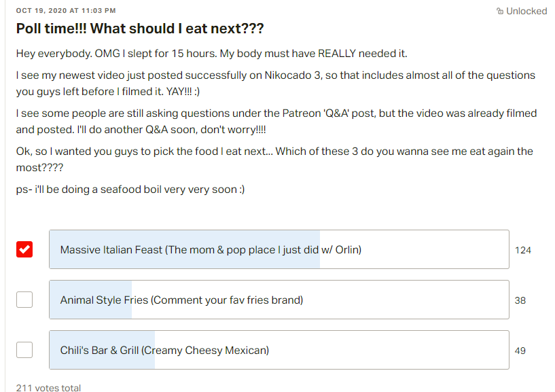This screenshot has height=392, width=555.
Task: Check the Chili's Bar & Grill checkbox
Action: [24, 350]
